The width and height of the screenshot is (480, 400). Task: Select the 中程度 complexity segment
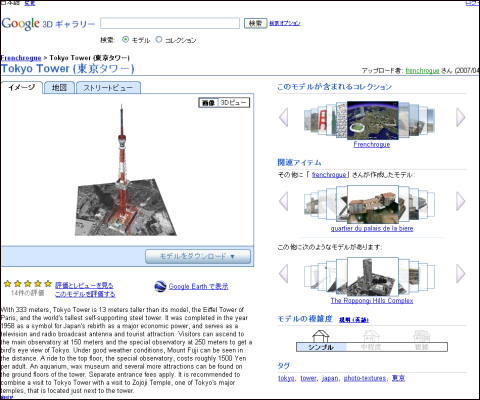[371, 347]
